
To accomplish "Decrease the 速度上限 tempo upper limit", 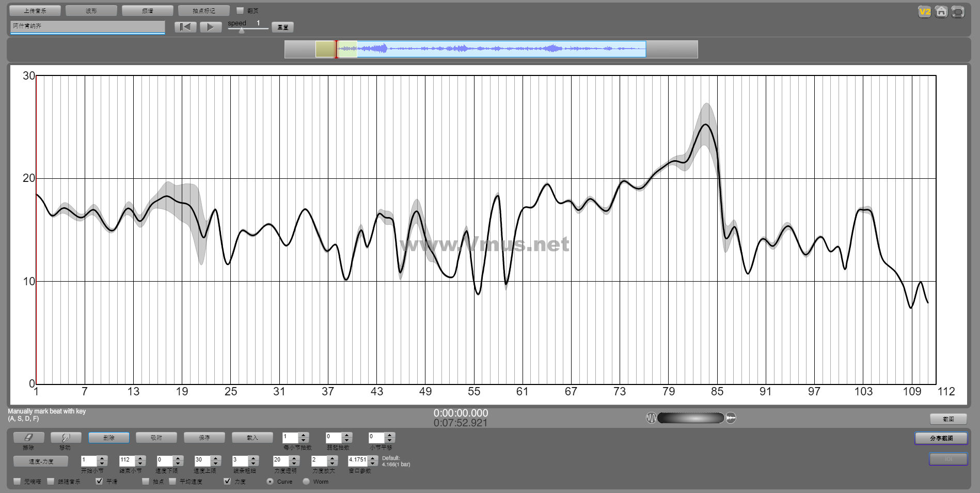I will tap(216, 463).
